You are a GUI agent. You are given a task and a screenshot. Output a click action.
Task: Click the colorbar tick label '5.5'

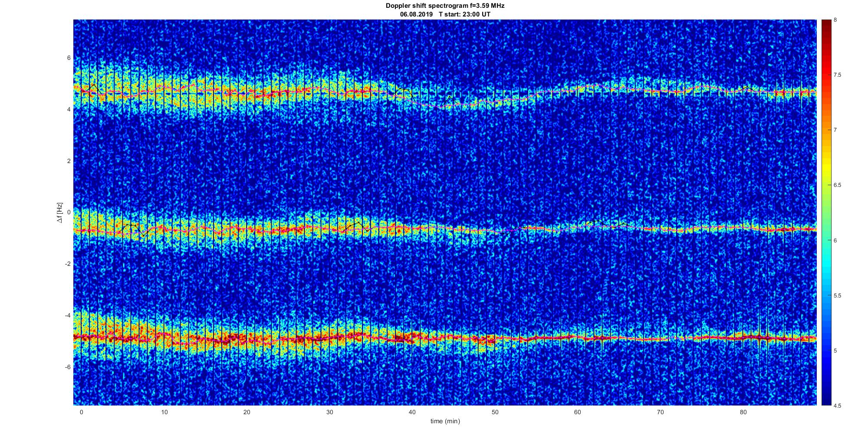tap(837, 295)
